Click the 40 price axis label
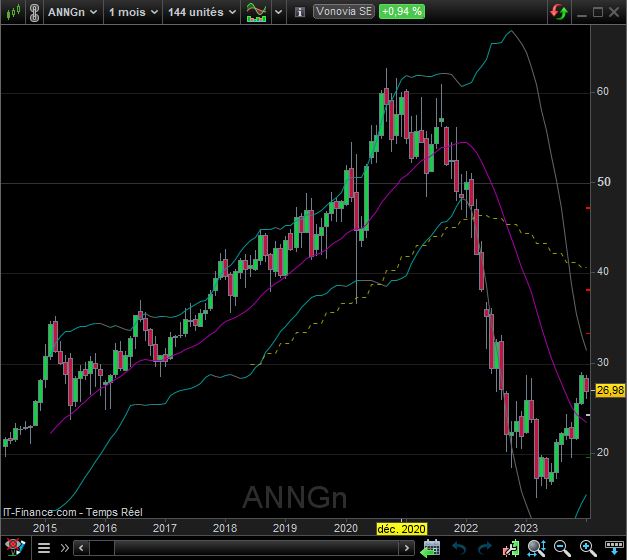629x560 pixels. [x=604, y=272]
